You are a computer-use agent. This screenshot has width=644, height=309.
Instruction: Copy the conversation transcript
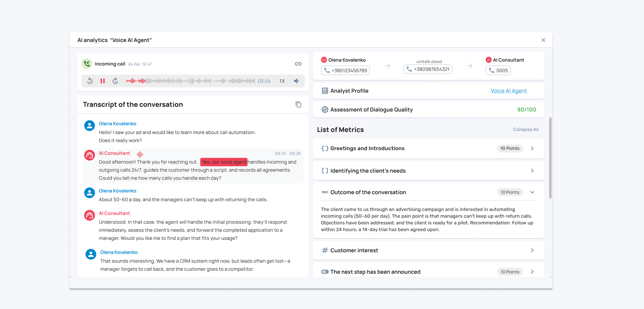tap(298, 104)
